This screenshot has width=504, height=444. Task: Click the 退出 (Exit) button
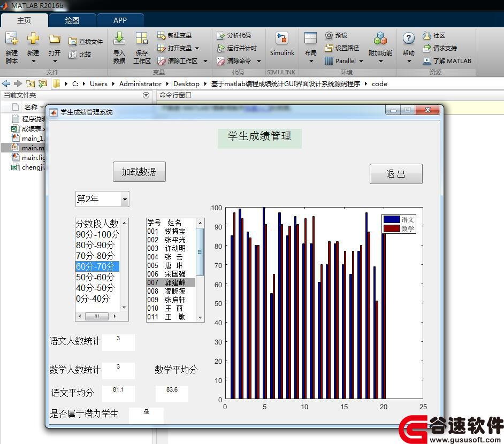(x=396, y=174)
